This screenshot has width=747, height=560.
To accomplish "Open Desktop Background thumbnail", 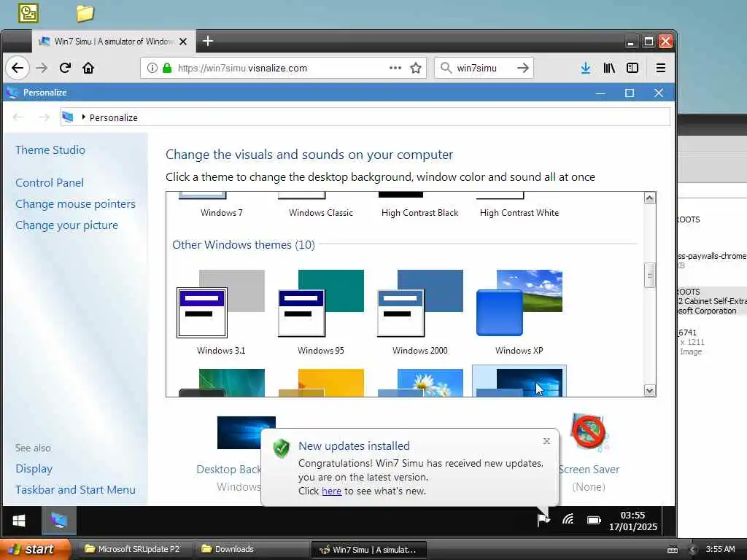I will coord(246,433).
